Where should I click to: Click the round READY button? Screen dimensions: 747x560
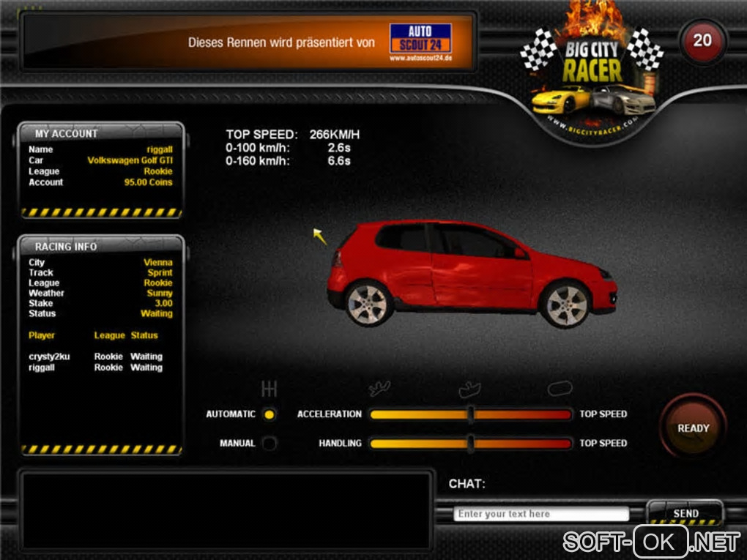pos(693,428)
